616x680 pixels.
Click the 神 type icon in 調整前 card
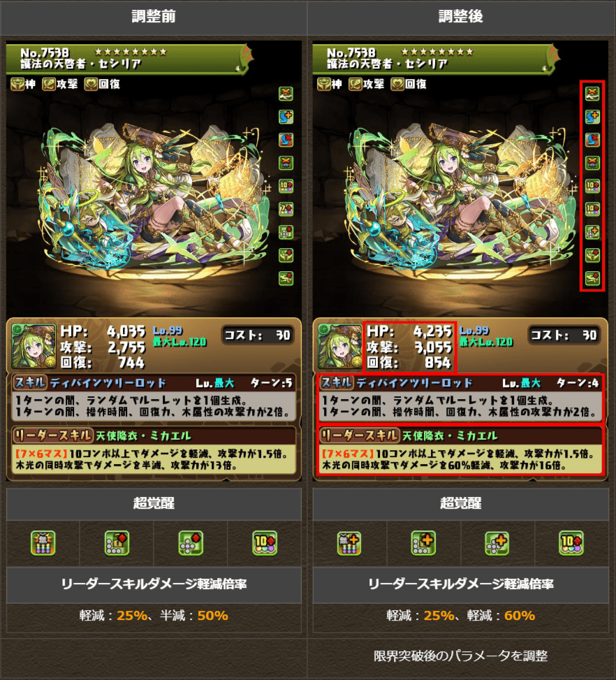17,84
